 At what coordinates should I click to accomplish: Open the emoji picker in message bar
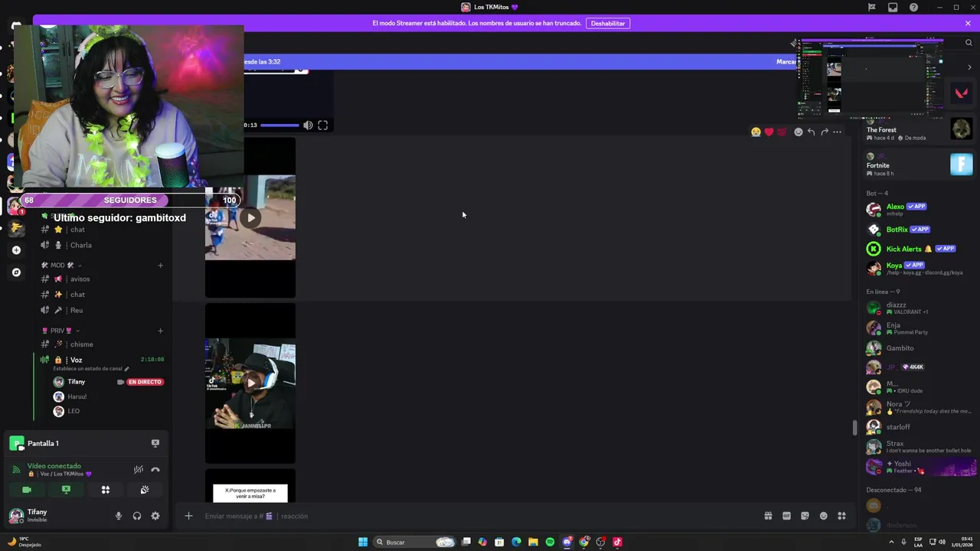coord(824,516)
